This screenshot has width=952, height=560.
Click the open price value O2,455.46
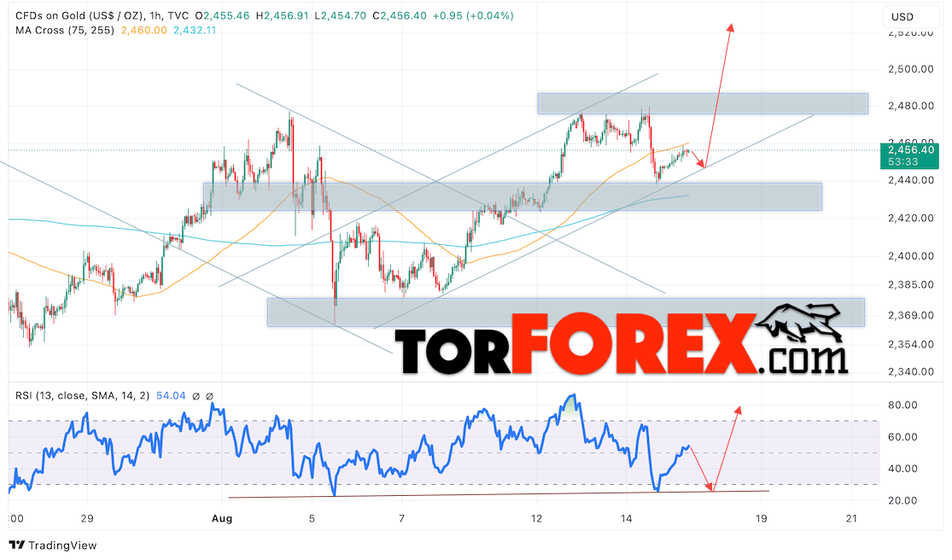coord(223,15)
